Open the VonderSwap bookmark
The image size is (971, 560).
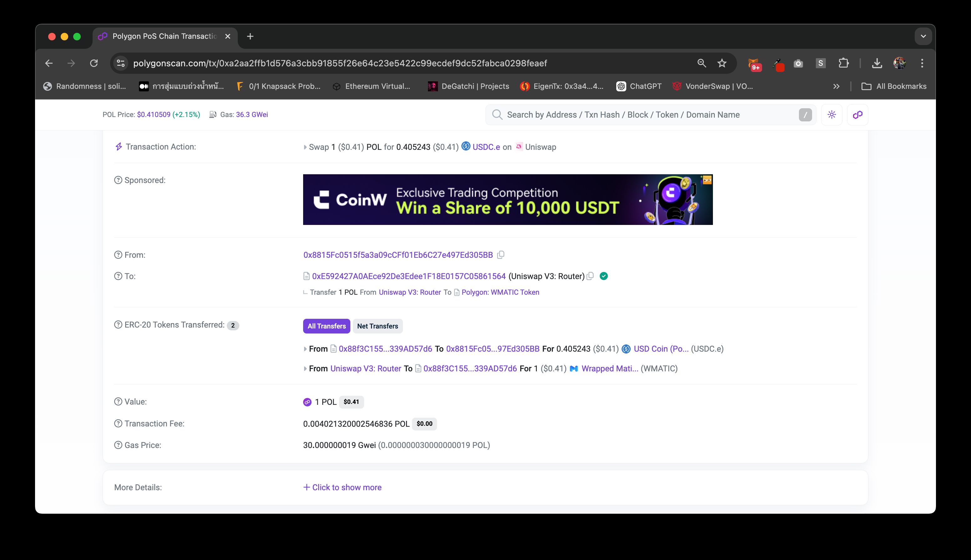712,86
